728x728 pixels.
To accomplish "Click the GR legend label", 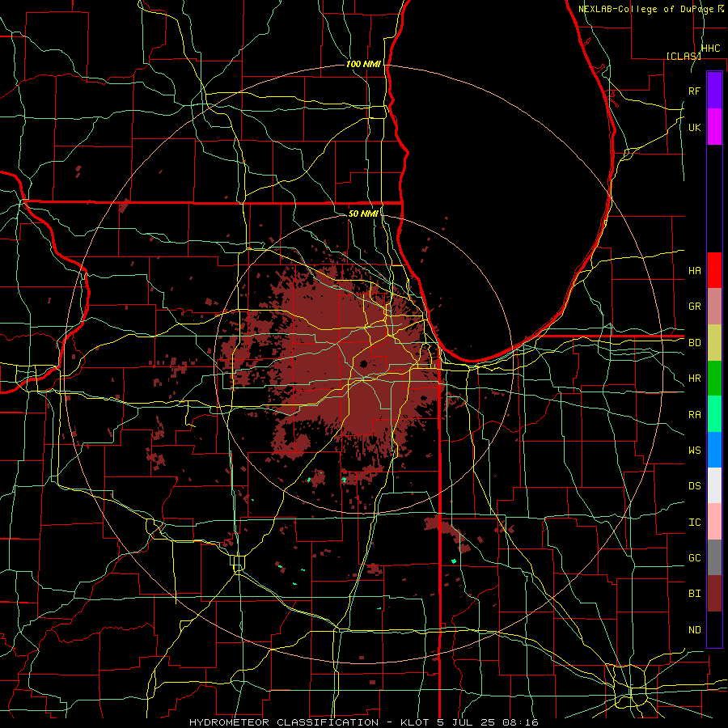I will 694,307.
